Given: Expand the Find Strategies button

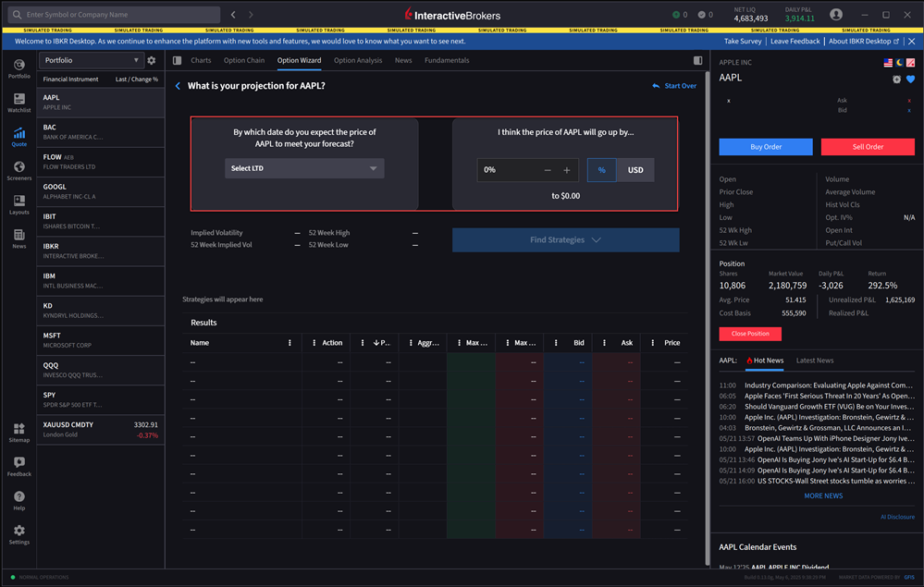Looking at the screenshot, I should coord(566,240).
